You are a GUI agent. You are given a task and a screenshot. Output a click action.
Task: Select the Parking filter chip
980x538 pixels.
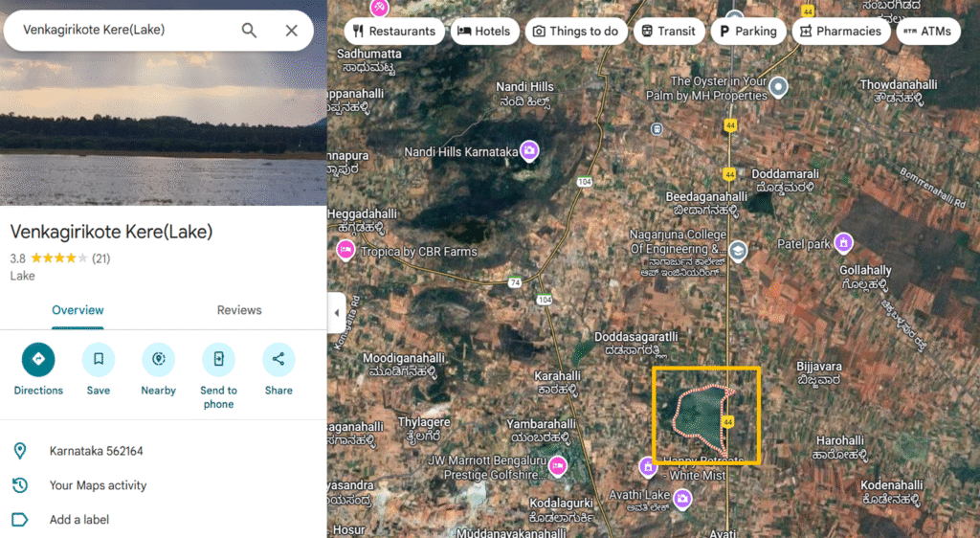coord(747,31)
